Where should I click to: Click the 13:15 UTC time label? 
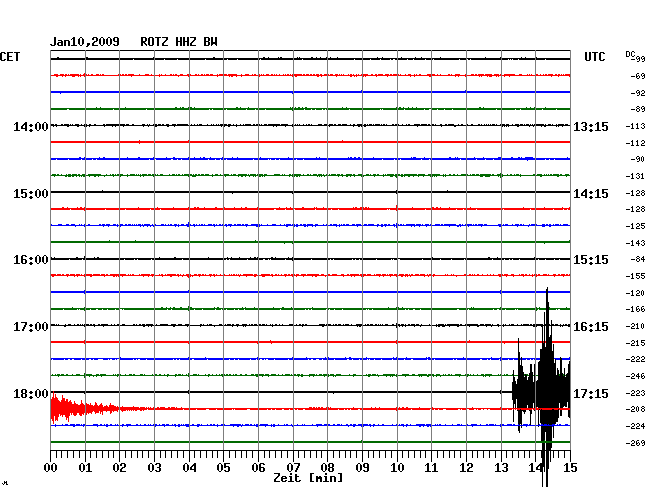point(591,126)
